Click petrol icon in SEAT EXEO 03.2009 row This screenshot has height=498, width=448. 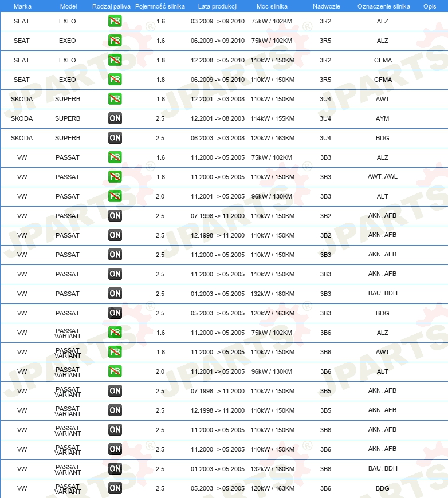pos(115,21)
